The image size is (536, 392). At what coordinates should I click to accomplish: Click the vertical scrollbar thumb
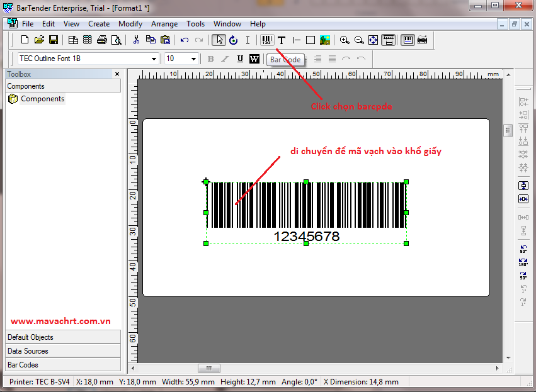[508, 130]
